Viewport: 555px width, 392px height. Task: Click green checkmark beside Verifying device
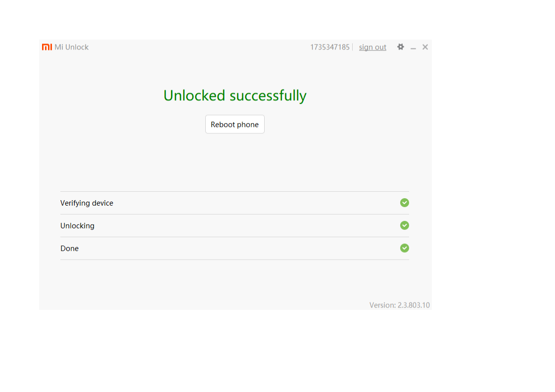pyautogui.click(x=405, y=203)
